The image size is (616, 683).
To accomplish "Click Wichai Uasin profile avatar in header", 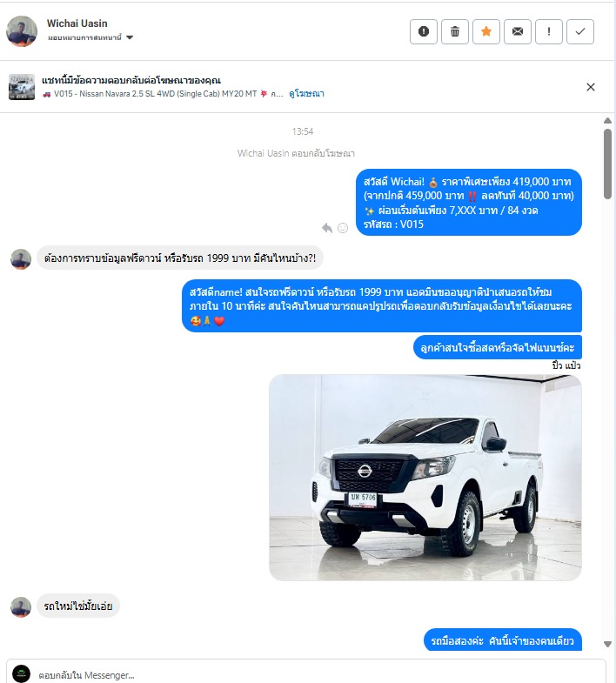I will point(22,31).
